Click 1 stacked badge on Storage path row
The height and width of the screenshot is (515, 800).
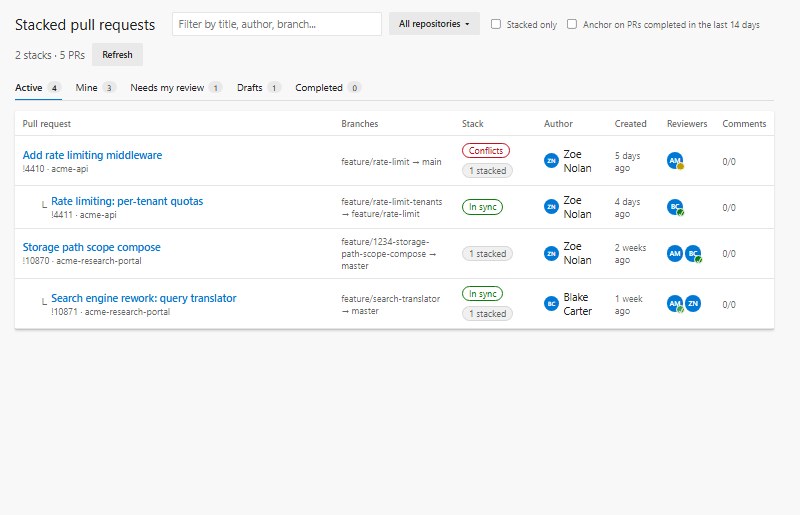click(x=488, y=254)
